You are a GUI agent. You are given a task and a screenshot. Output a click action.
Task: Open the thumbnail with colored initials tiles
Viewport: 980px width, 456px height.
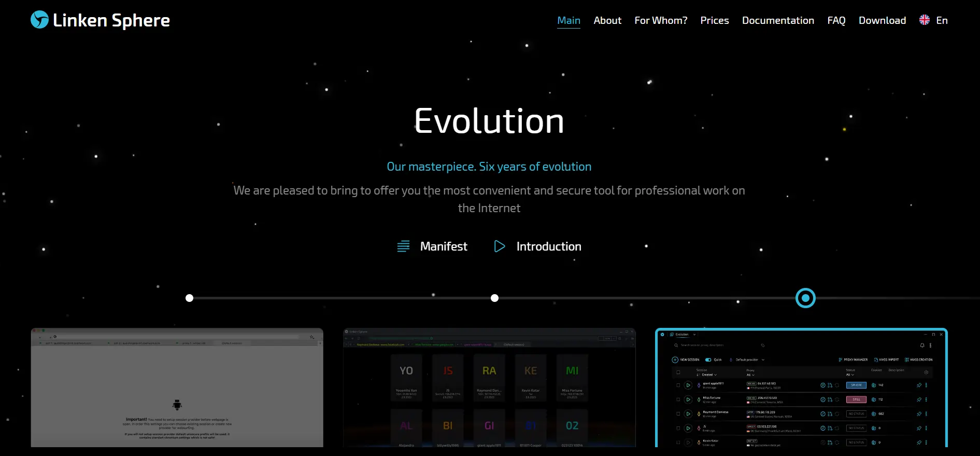tap(489, 387)
